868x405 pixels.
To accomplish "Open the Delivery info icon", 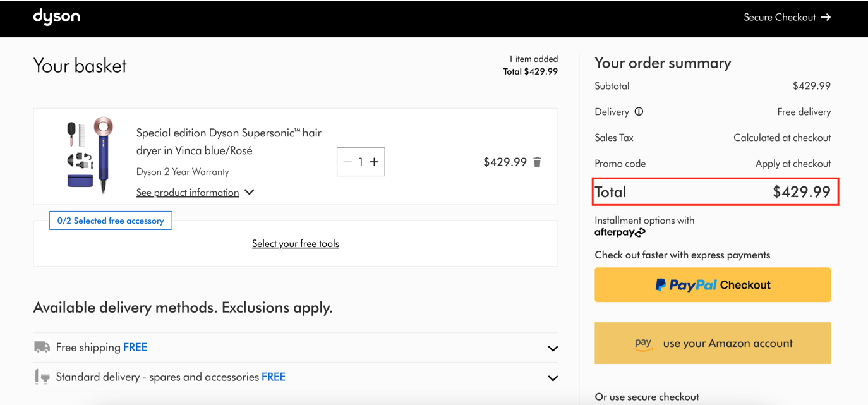I will click(639, 112).
